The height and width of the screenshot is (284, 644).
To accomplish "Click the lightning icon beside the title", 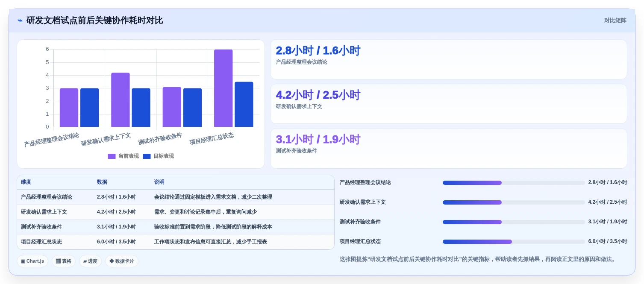I will 20,20.
